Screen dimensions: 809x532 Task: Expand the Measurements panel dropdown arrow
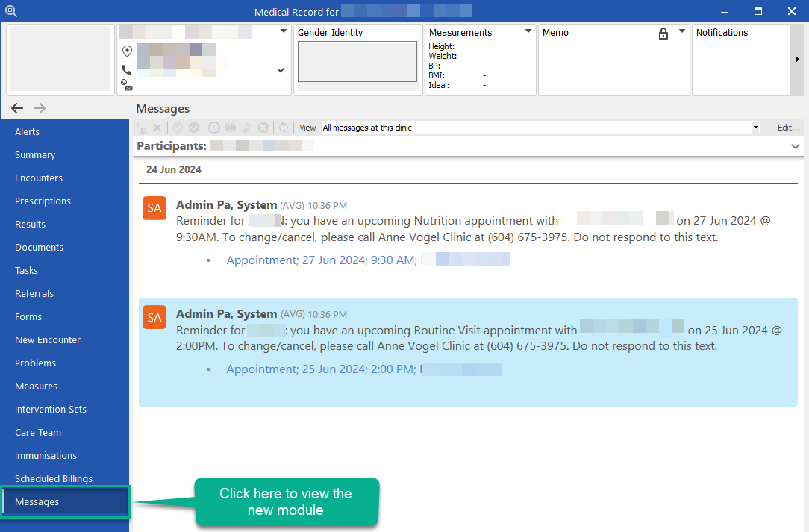[528, 32]
